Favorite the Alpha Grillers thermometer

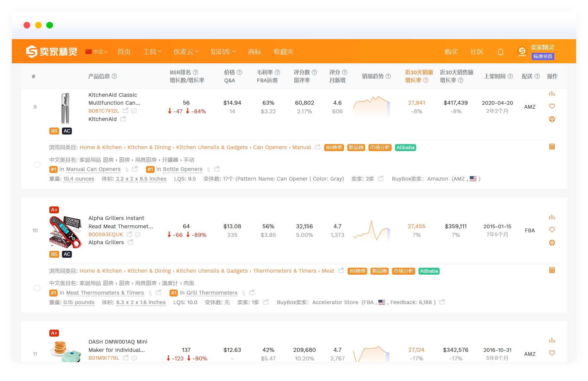[552, 230]
